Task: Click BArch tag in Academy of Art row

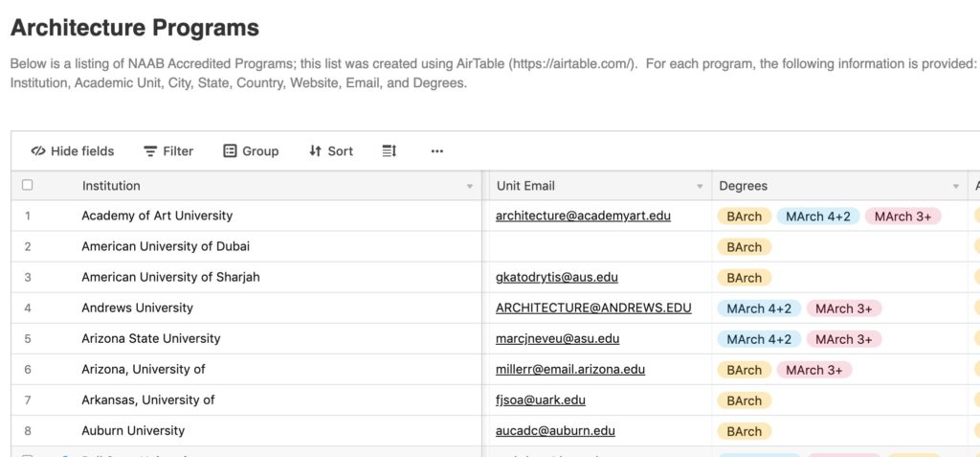Action: [745, 217]
